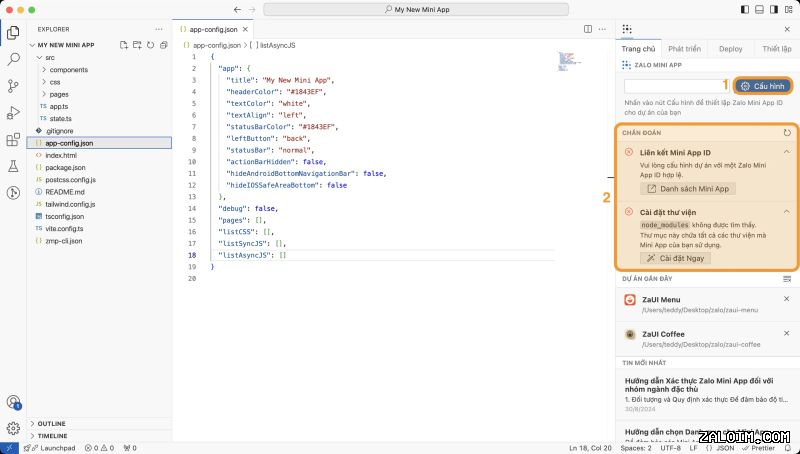This screenshot has width=800, height=454.
Task: Collapse the Liên kết Mini App ID section
Action: [787, 152]
